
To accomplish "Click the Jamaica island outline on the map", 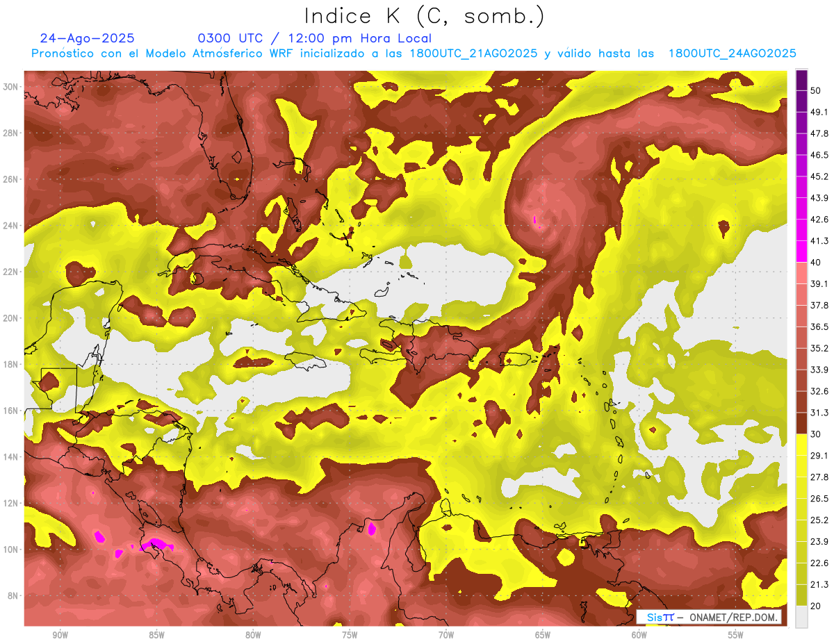I will 305,360.
